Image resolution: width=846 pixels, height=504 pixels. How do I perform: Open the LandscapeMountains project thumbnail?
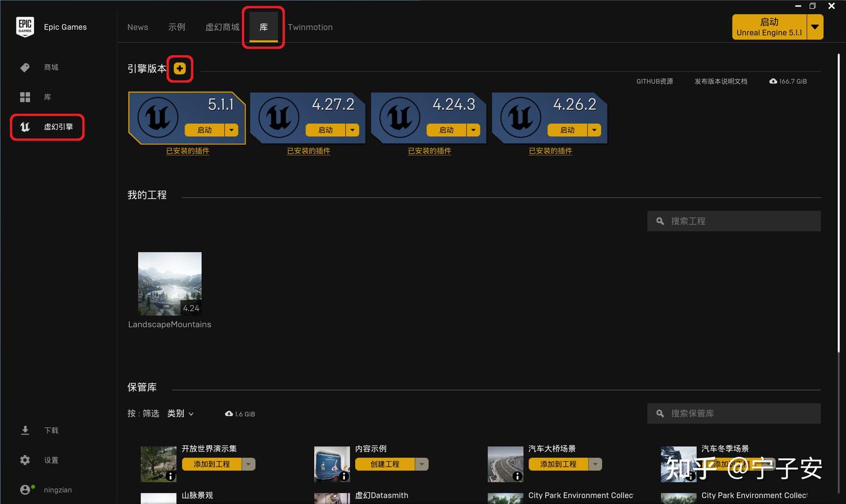169,284
